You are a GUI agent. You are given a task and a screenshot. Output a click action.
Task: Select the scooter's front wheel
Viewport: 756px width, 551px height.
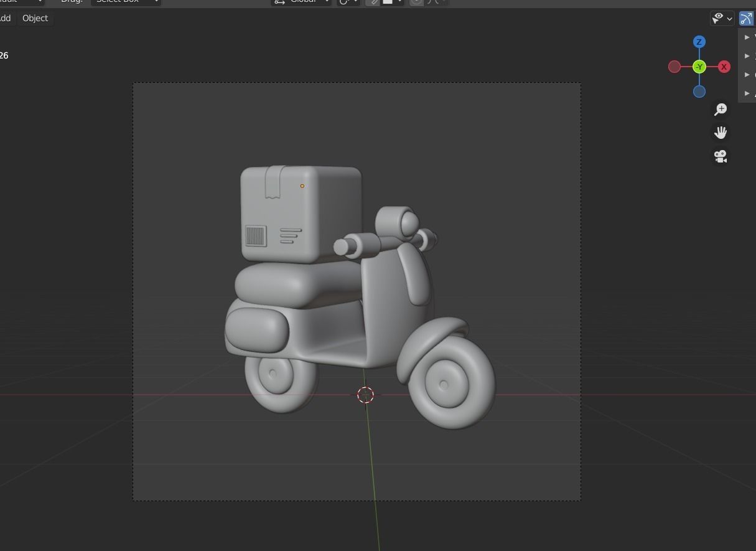click(x=451, y=381)
